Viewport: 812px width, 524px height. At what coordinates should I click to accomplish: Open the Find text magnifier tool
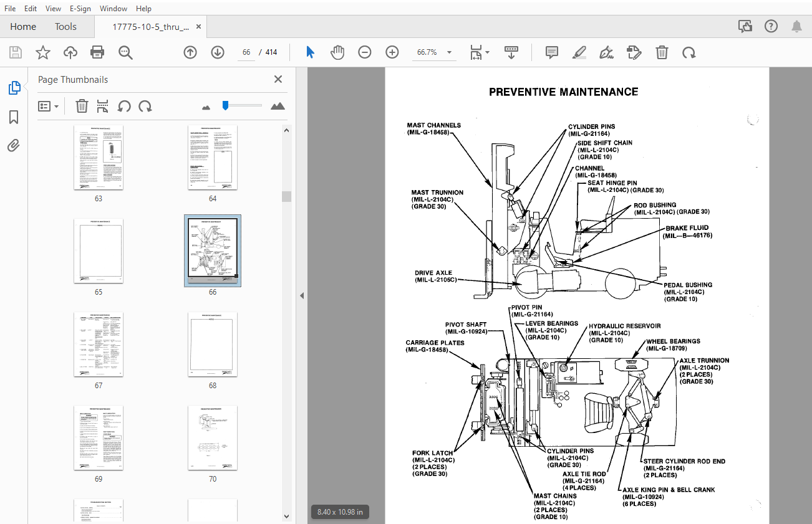126,52
